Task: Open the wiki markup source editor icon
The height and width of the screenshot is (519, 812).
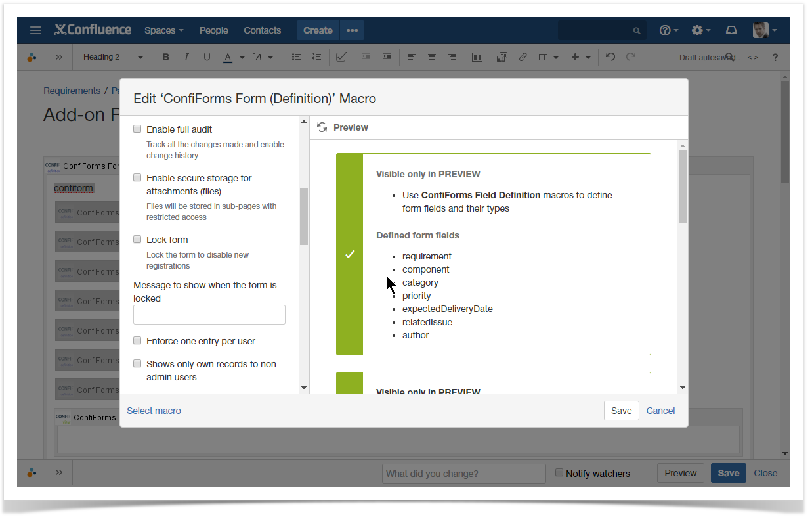Action: pos(753,57)
